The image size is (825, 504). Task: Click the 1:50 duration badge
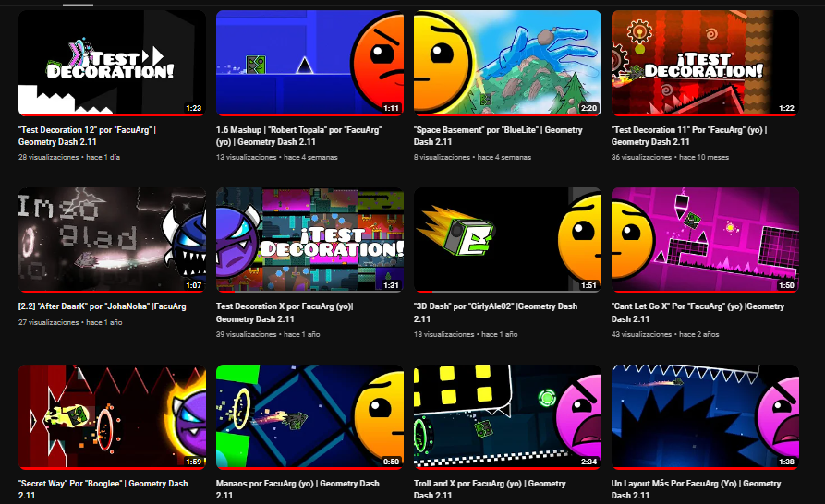(786, 285)
